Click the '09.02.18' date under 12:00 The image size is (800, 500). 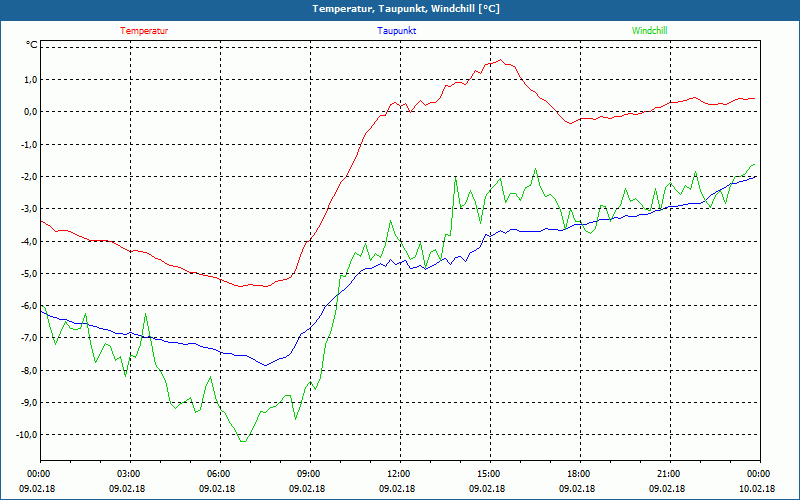tap(397, 489)
